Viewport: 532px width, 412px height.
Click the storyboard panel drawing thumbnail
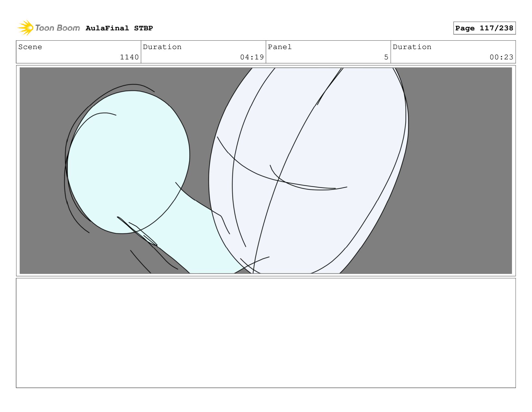click(x=266, y=170)
